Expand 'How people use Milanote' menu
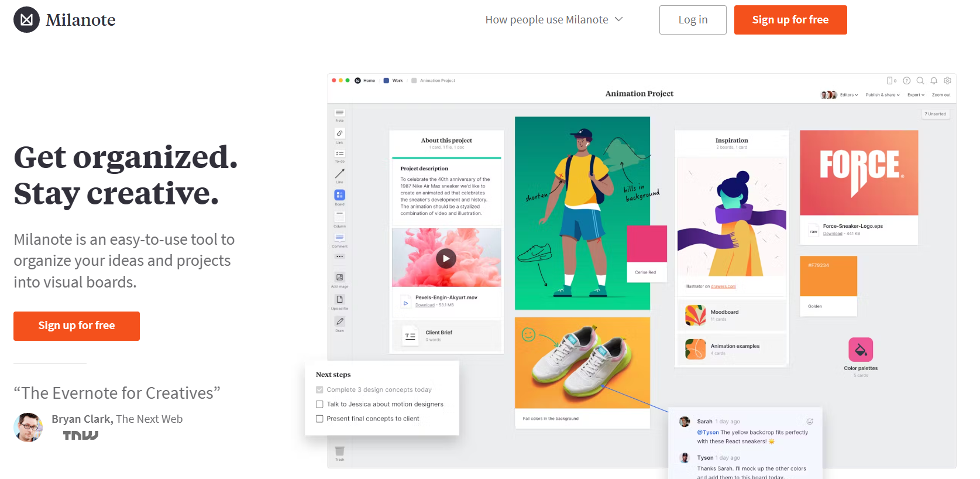980x479 pixels. click(553, 20)
